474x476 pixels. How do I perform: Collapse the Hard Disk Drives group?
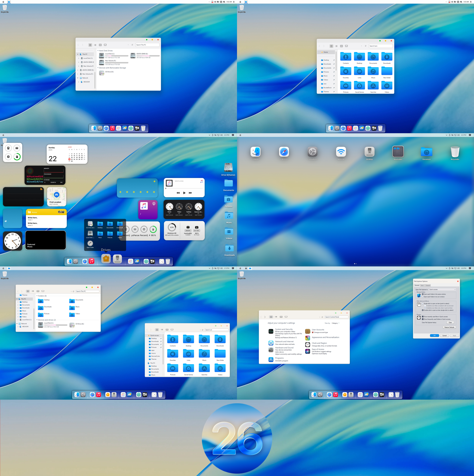tap(98, 51)
